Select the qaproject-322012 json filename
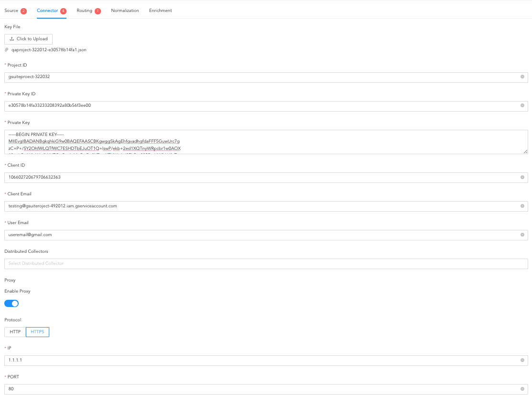 click(47, 49)
